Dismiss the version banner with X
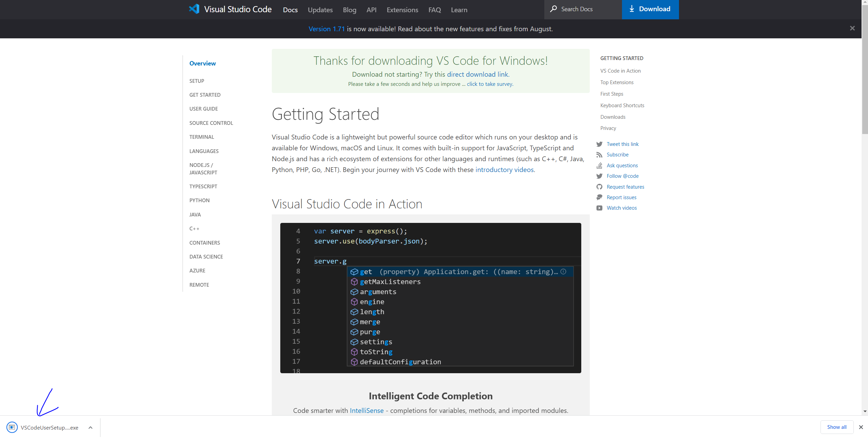 852,28
